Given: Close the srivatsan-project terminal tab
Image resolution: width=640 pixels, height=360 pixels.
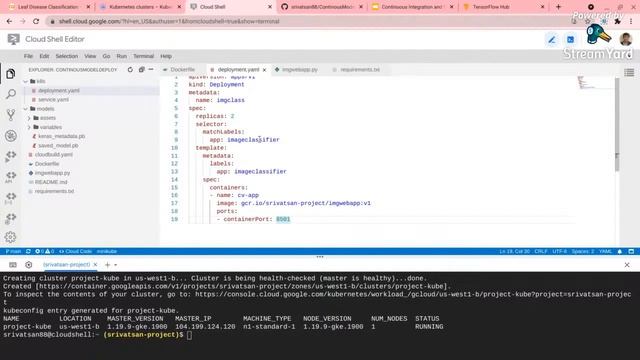Looking at the screenshot, I should pos(95,265).
